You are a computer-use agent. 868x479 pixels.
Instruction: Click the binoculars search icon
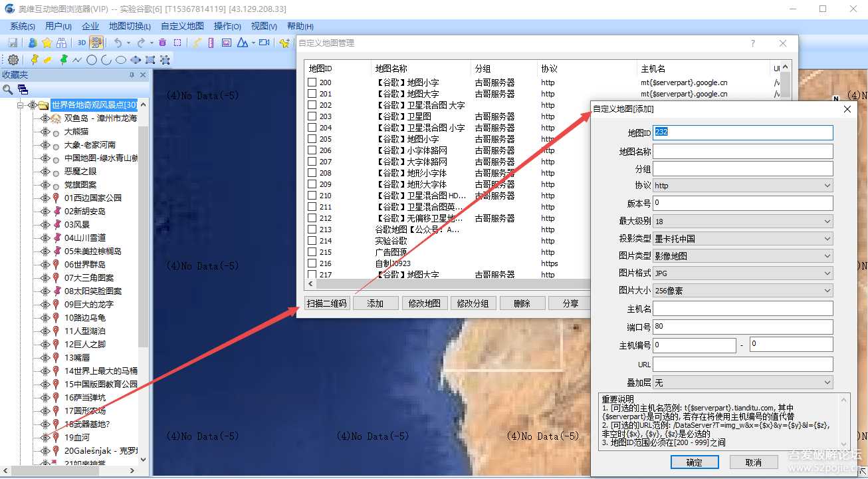(x=62, y=43)
